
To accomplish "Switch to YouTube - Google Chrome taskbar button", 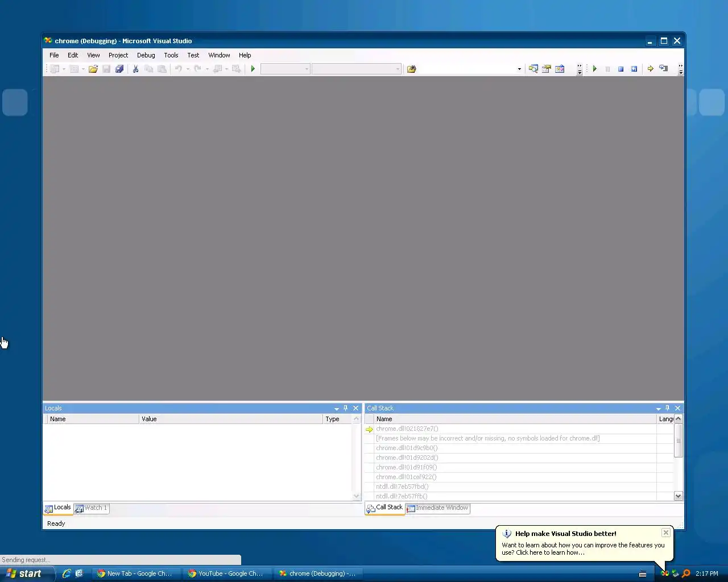I will [x=226, y=573].
